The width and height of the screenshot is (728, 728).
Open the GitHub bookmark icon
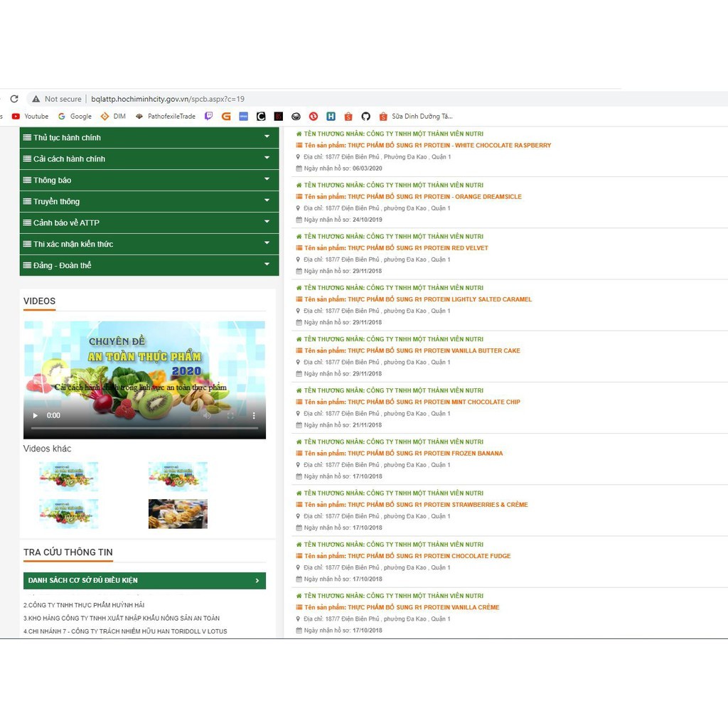pyautogui.click(x=365, y=117)
